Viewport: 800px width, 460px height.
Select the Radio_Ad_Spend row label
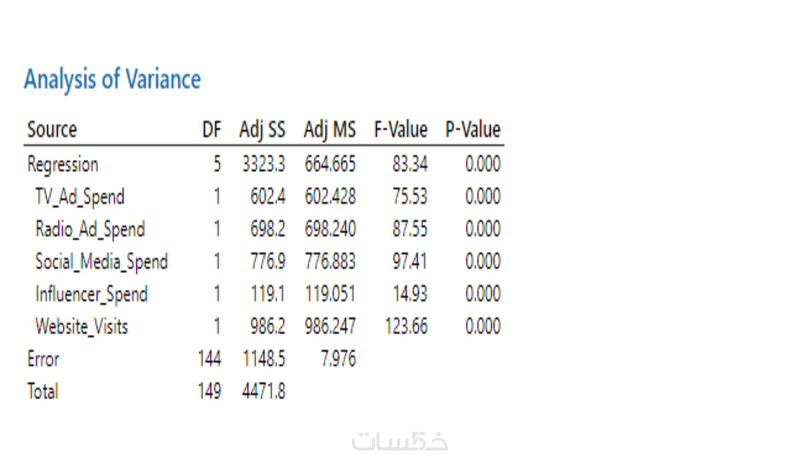pyautogui.click(x=90, y=229)
